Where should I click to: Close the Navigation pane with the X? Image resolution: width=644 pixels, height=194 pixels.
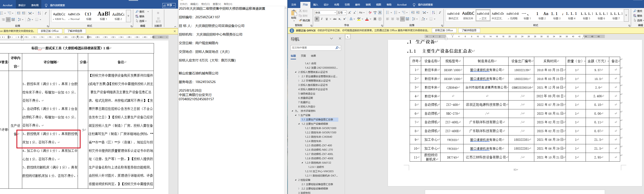340,38
